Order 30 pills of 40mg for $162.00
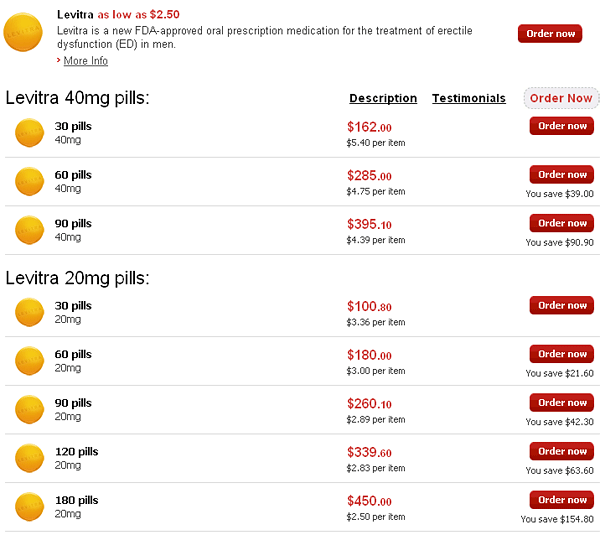Image resolution: width=600 pixels, height=535 pixels. click(562, 126)
